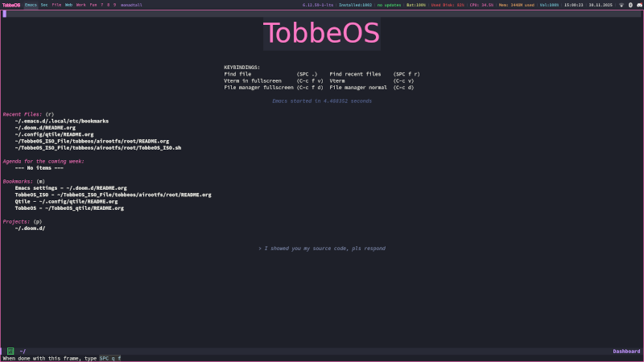Click the Used Disk: 82% widget
The width and height of the screenshot is (644, 362).
(448, 5)
